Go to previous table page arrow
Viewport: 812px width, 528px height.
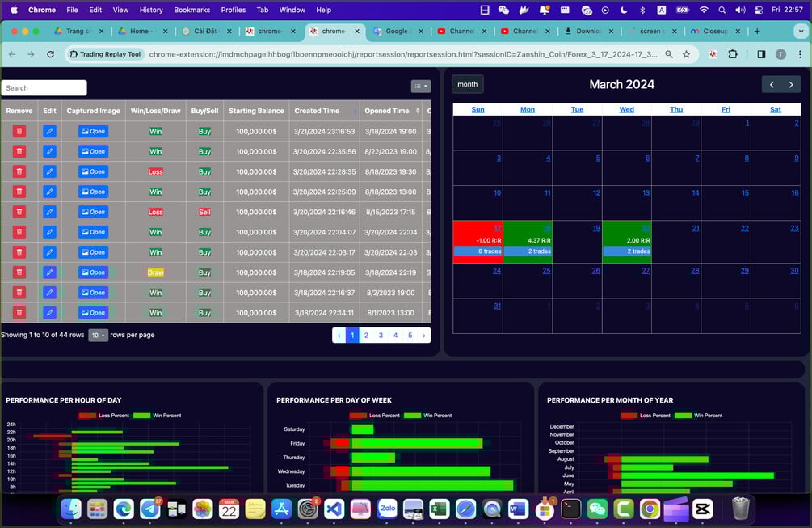point(339,336)
